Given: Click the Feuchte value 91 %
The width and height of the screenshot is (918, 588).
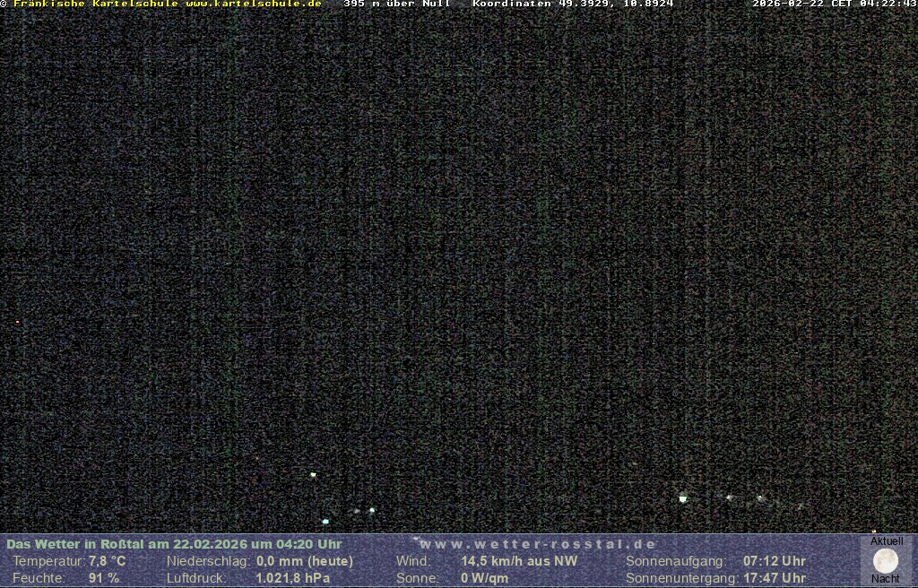Looking at the screenshot, I should 104,578.
